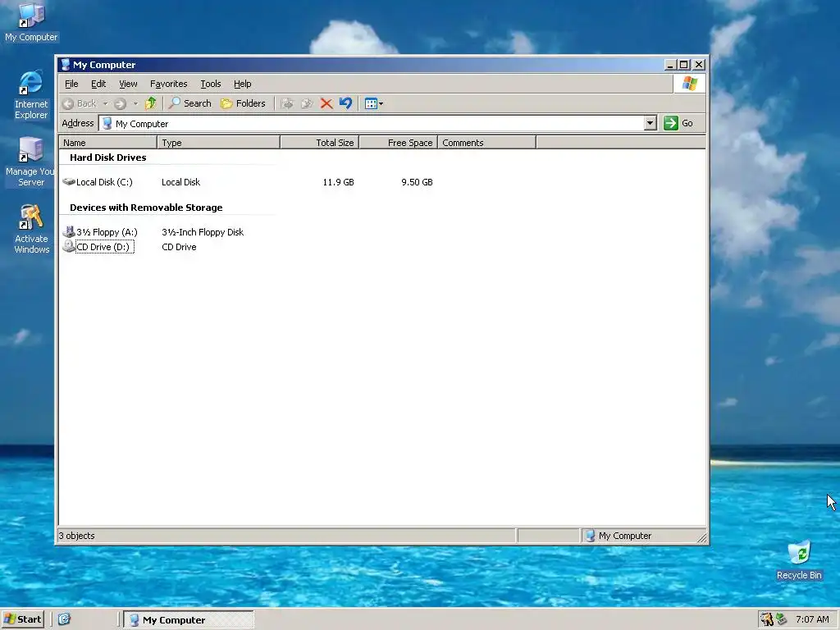Expand the Address bar dropdown
Image resolution: width=840 pixels, height=630 pixels.
click(x=650, y=123)
